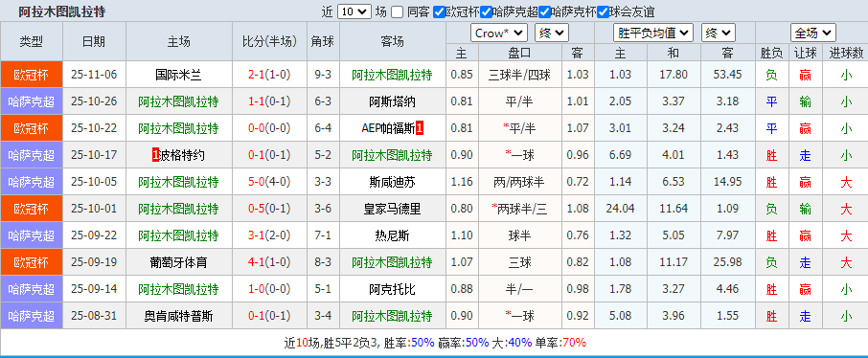Click handicap 三球半/四球 in 国际米兰 row

tap(520, 75)
